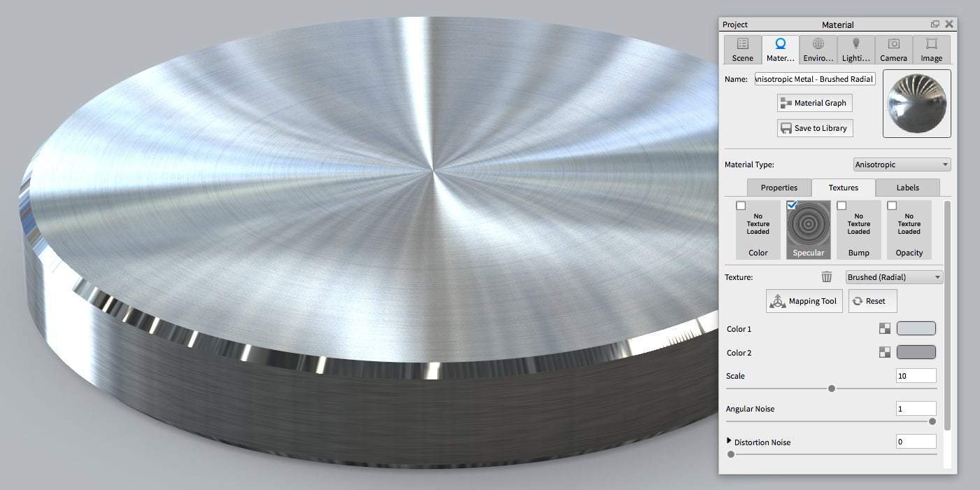Click the Scene settings icon
Screen dimensions: 980x490
[742, 49]
